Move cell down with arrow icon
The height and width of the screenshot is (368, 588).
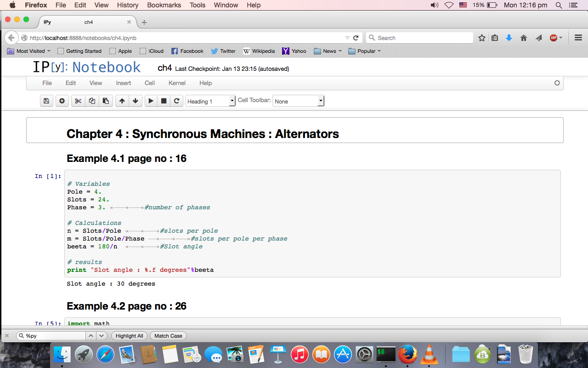coord(135,101)
